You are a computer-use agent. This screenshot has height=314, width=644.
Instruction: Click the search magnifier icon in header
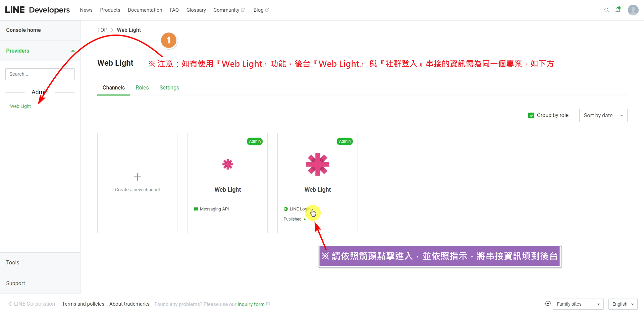coord(606,10)
